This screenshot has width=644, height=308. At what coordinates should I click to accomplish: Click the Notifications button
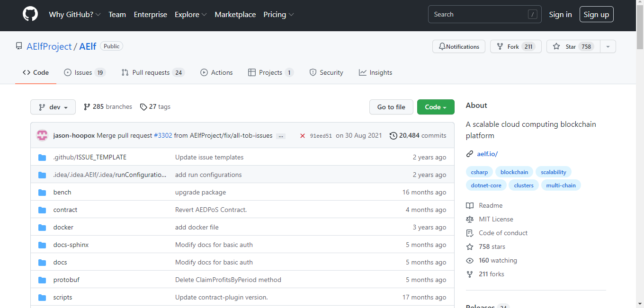459,46
